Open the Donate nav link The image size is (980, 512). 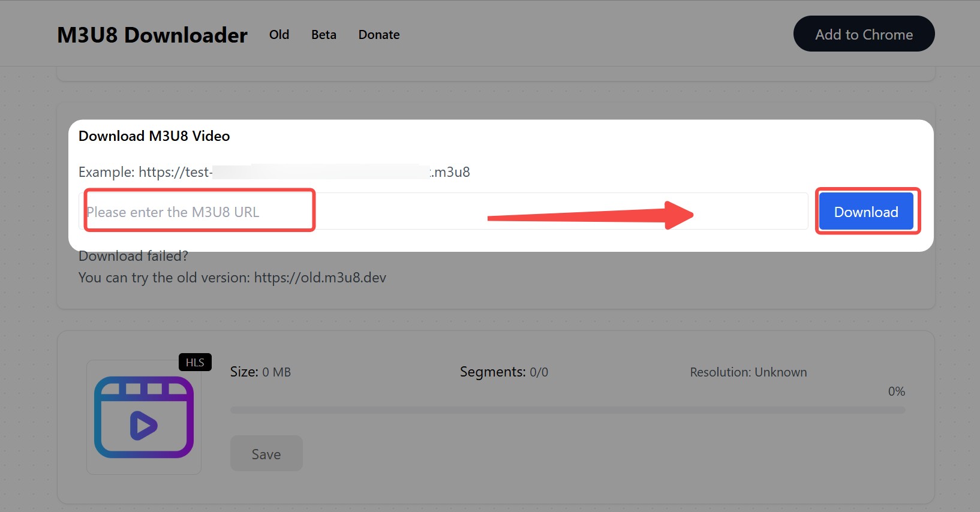point(379,35)
